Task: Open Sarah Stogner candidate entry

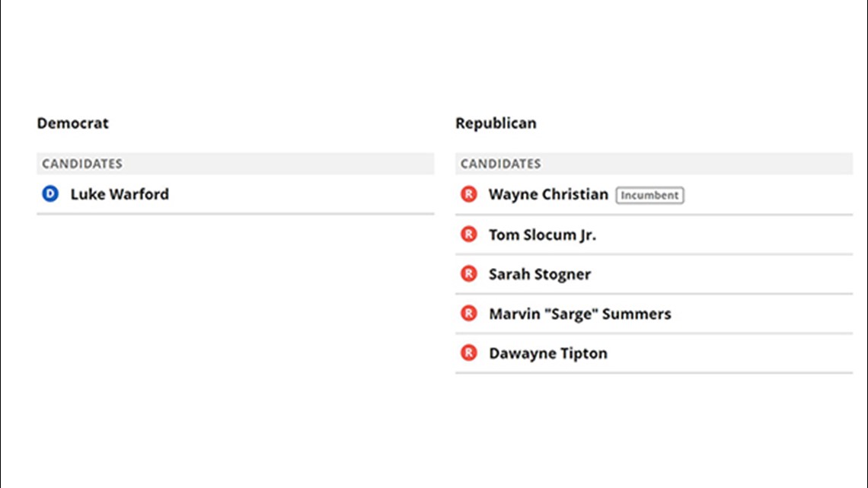Action: point(540,274)
